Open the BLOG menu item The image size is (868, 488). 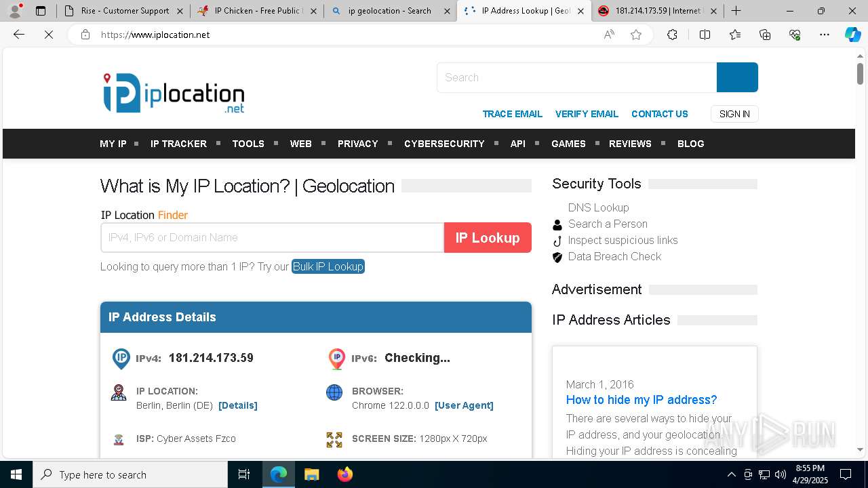[x=690, y=144]
